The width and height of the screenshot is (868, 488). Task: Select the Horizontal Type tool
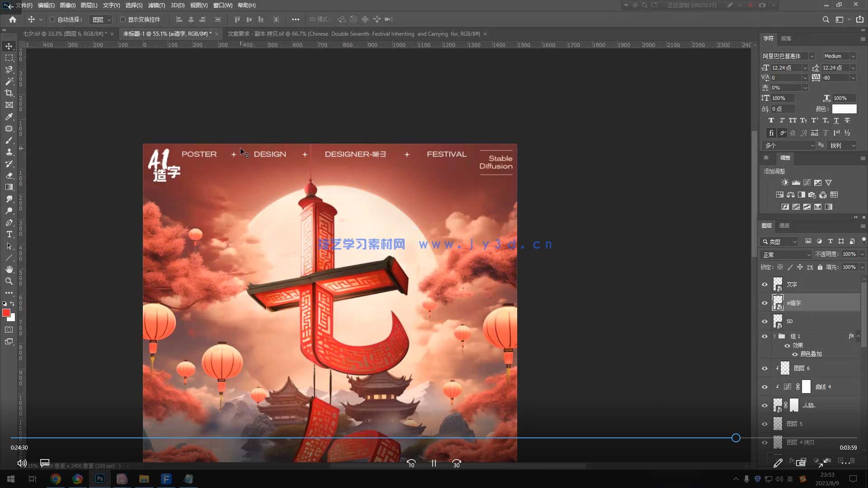[9, 234]
